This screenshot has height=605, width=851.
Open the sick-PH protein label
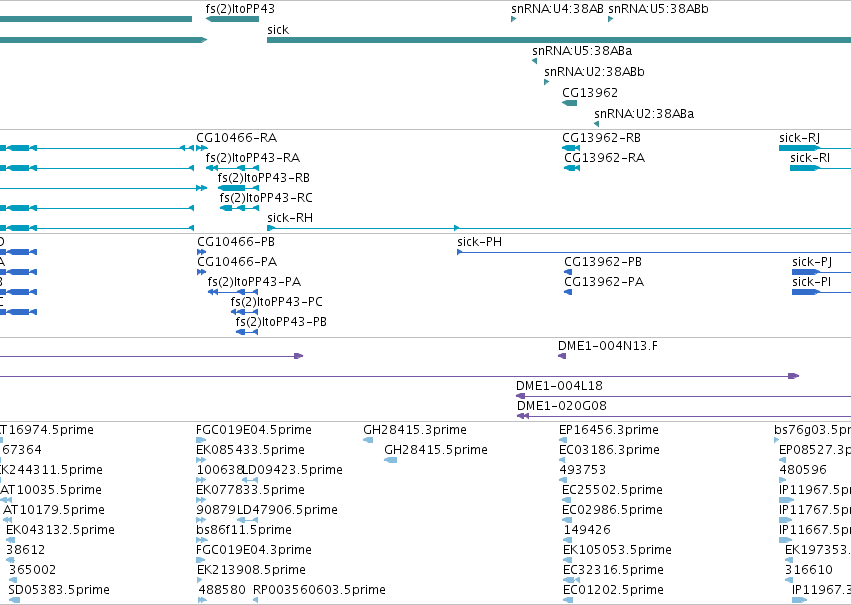479,242
